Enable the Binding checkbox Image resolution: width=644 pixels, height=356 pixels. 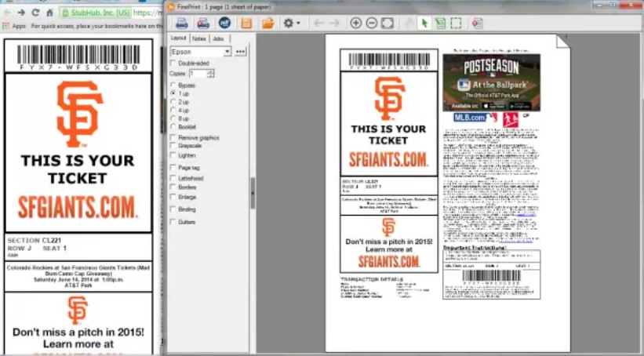pos(173,209)
